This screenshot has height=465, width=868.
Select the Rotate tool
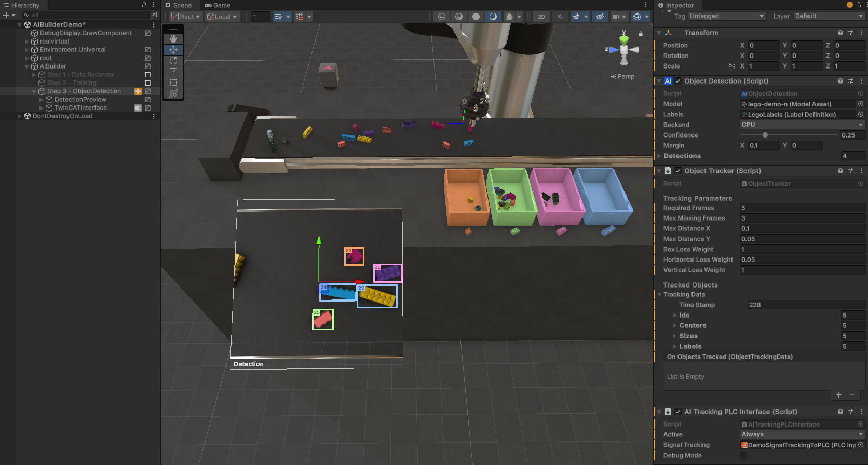(173, 61)
